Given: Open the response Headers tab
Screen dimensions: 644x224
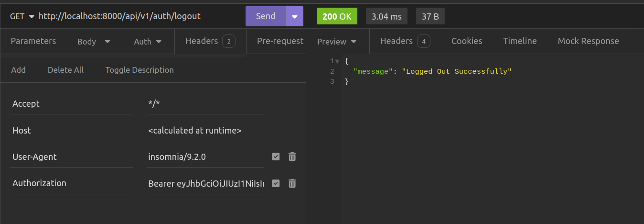Looking at the screenshot, I should pos(405,41).
